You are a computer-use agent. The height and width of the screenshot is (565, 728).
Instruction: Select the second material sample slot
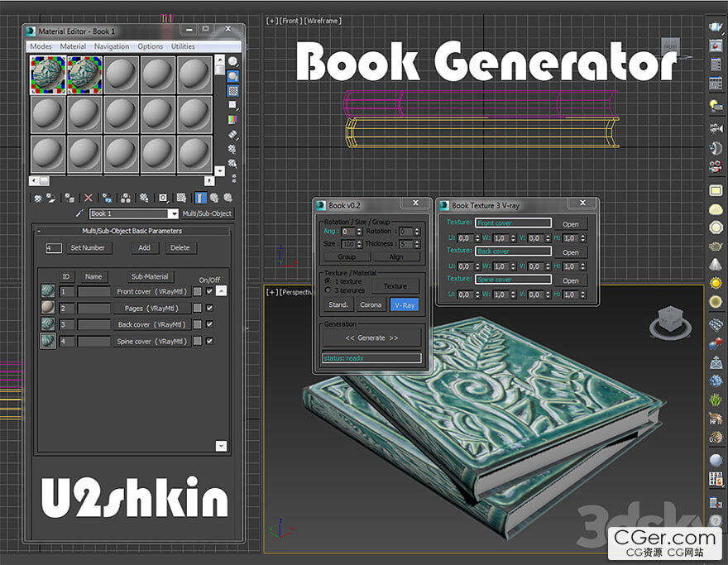tap(84, 74)
